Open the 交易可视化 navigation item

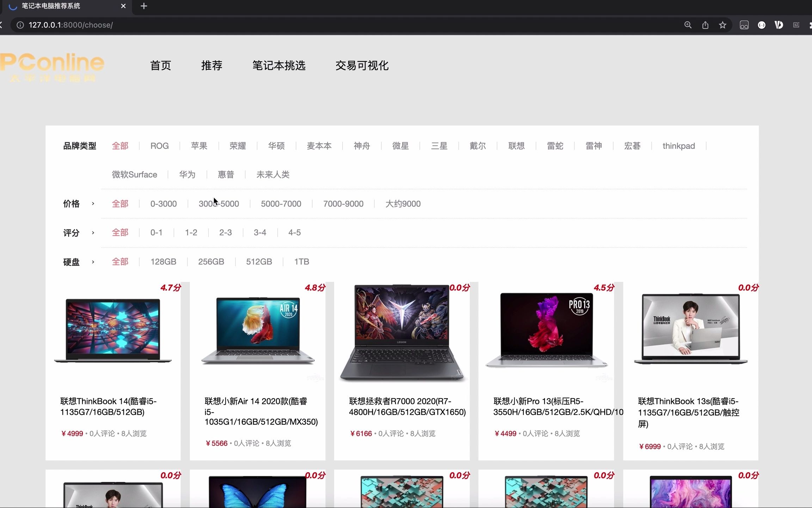tap(362, 66)
